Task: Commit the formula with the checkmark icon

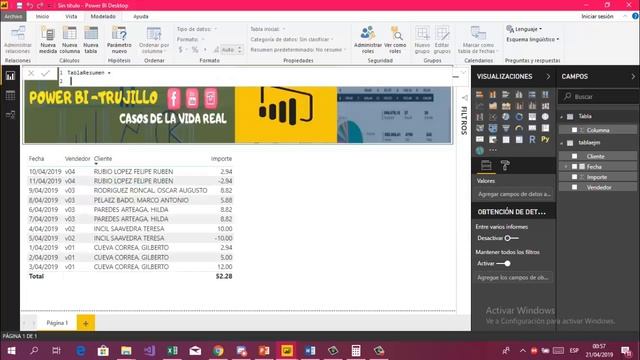Action: click(45, 73)
